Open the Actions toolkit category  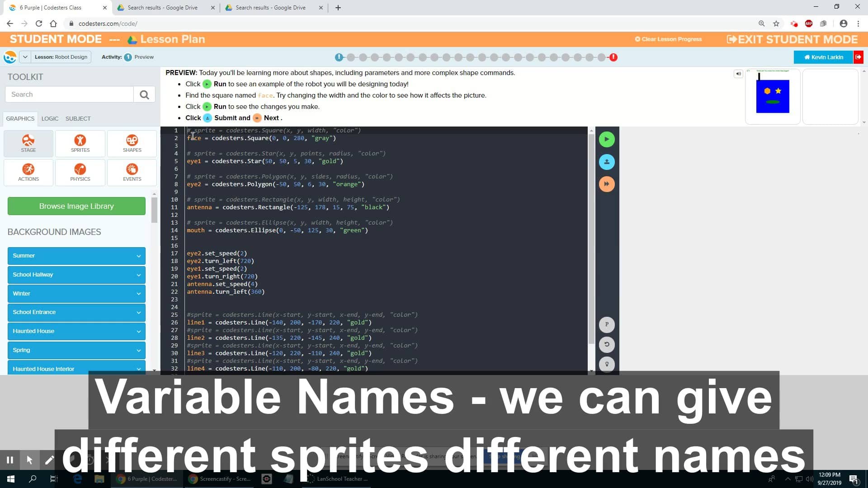coord(28,173)
